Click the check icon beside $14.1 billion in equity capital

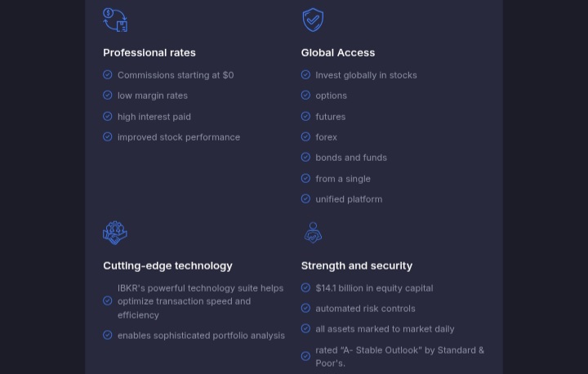(x=305, y=287)
